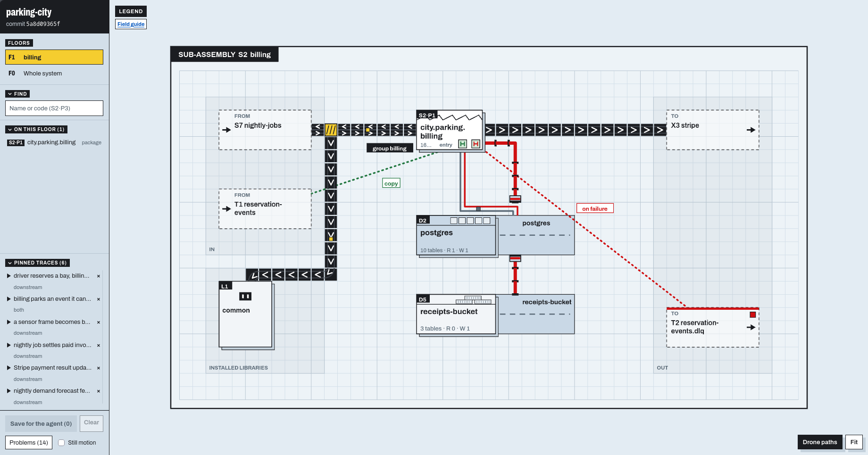The width and height of the screenshot is (868, 455).
Task: Open the postgres D2 datastore card
Action: (456, 235)
